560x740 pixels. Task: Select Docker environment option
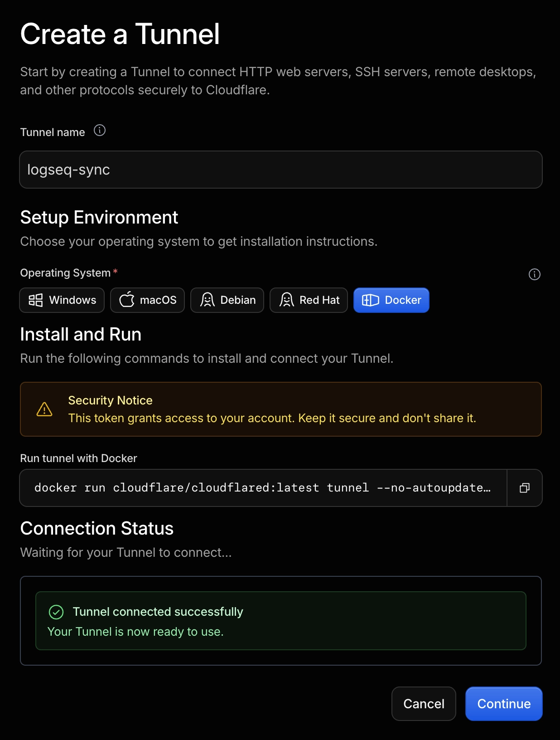(x=391, y=300)
